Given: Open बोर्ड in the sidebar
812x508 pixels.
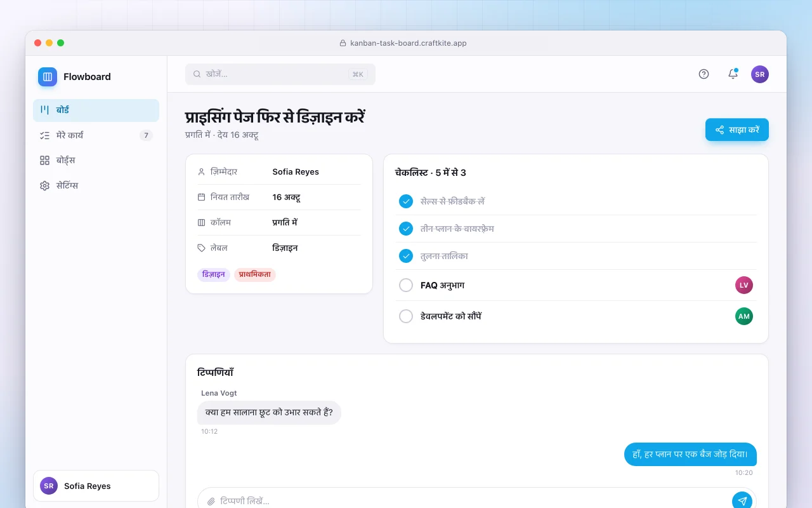Looking at the screenshot, I should click(96, 110).
